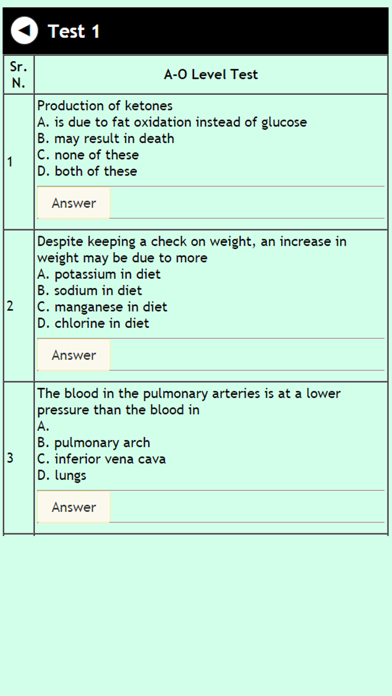The image size is (392, 696).
Task: Click the Sr. N. column header
Action: (x=18, y=75)
